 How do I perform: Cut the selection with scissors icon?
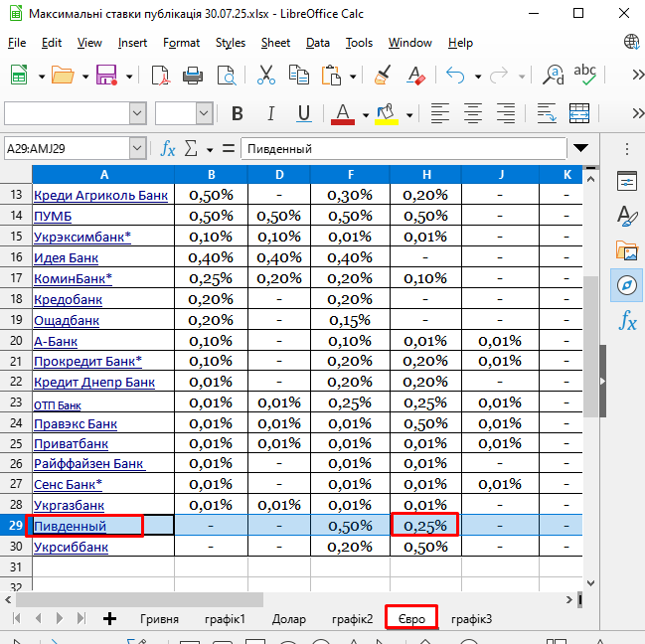266,76
